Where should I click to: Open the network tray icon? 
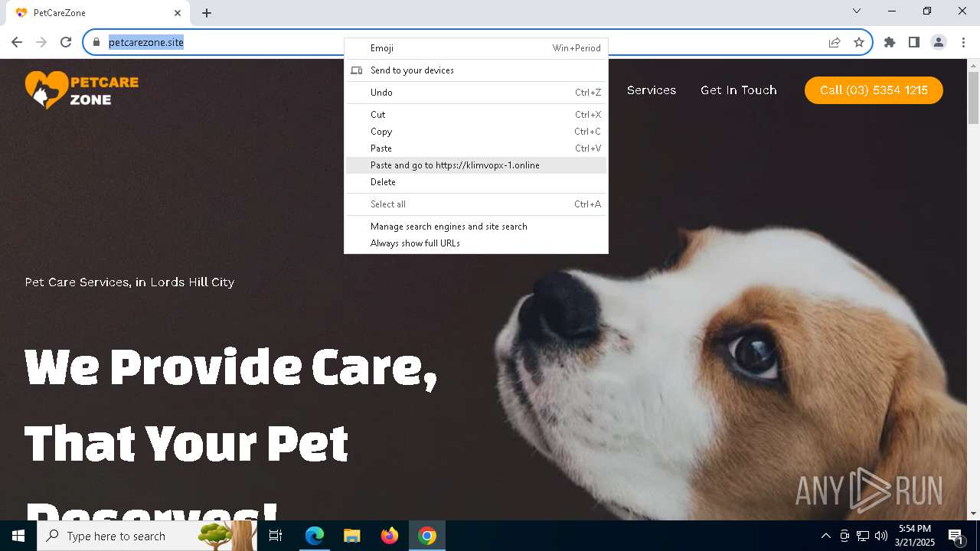(863, 536)
